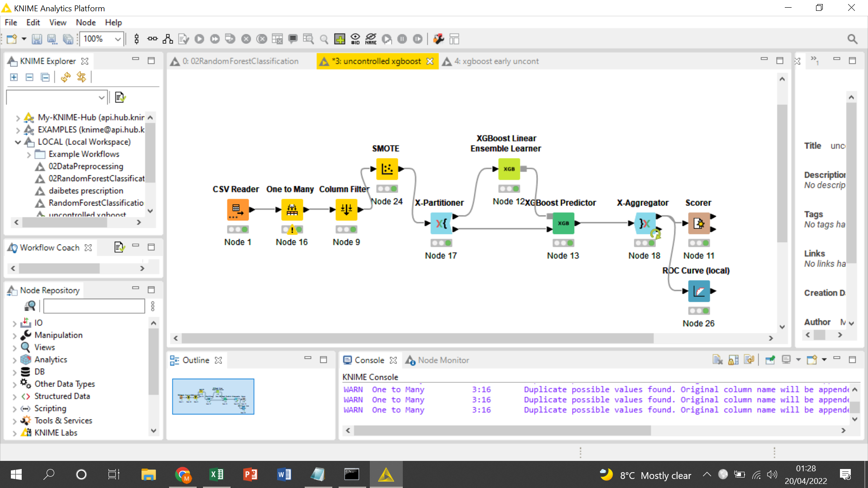868x488 pixels.
Task: Execute selected nodes with play icon
Action: pyautogui.click(x=199, y=39)
